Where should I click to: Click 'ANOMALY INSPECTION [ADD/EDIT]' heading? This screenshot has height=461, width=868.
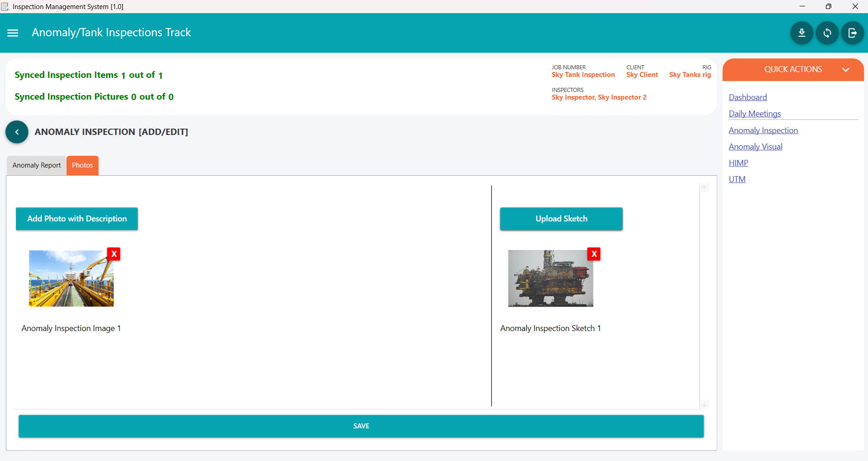(x=111, y=132)
